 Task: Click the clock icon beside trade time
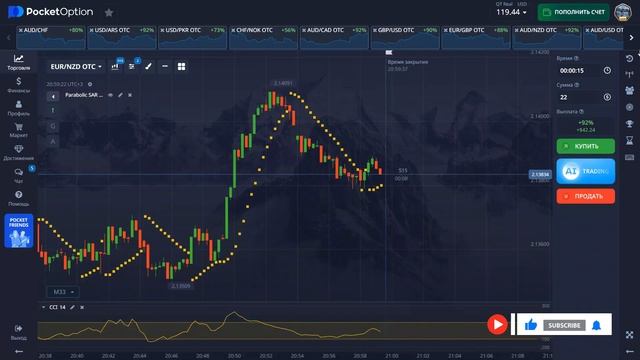(607, 71)
